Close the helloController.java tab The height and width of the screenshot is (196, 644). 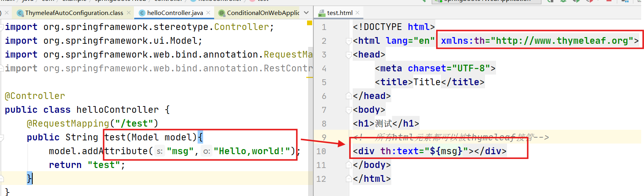pos(208,13)
